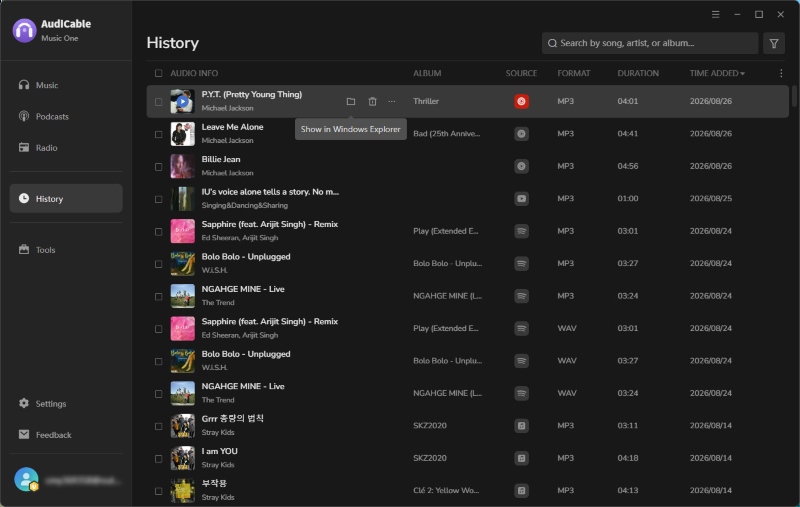Click the 2026/08/25 date cell
This screenshot has width=800, height=507.
[x=711, y=198]
